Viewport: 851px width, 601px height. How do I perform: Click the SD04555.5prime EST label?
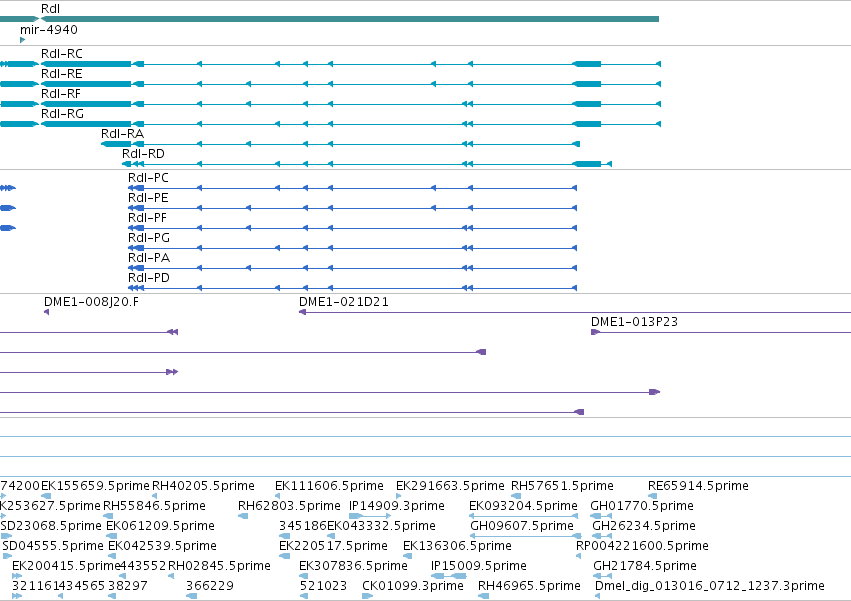tap(53, 546)
